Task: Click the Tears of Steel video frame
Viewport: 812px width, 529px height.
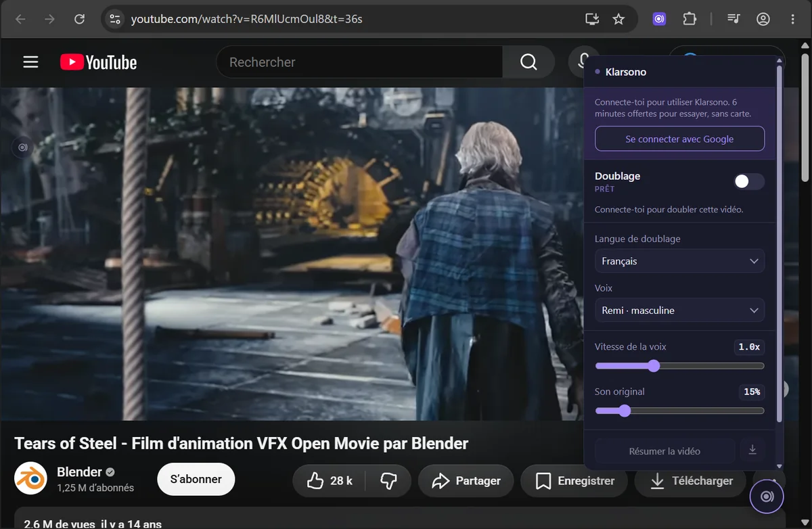Action: (291, 254)
